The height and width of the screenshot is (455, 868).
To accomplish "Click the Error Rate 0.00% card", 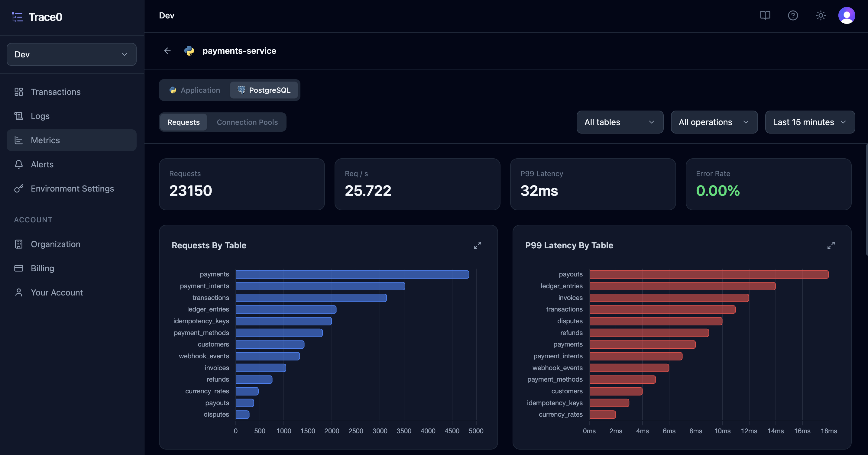I will point(768,184).
